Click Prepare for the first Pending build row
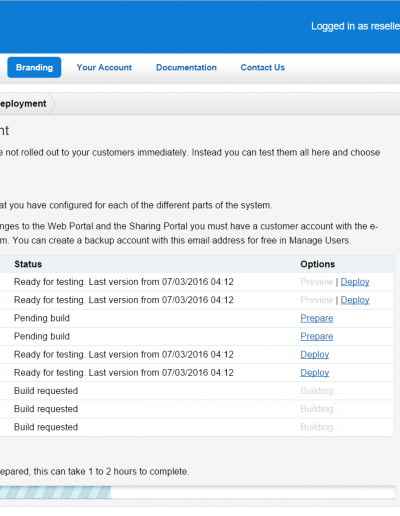 click(x=317, y=318)
